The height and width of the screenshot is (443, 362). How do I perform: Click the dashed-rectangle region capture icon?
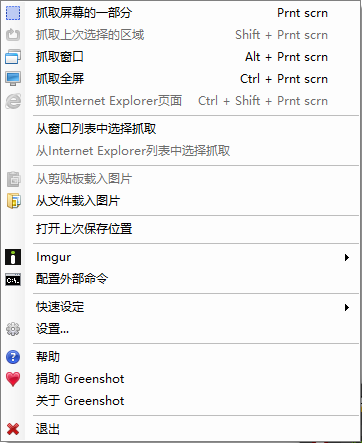coord(13,13)
